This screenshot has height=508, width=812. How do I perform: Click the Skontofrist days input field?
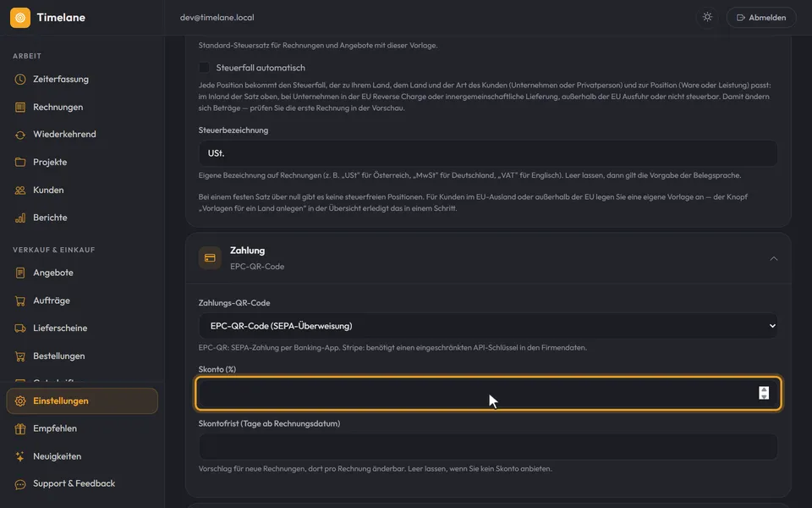(488, 447)
